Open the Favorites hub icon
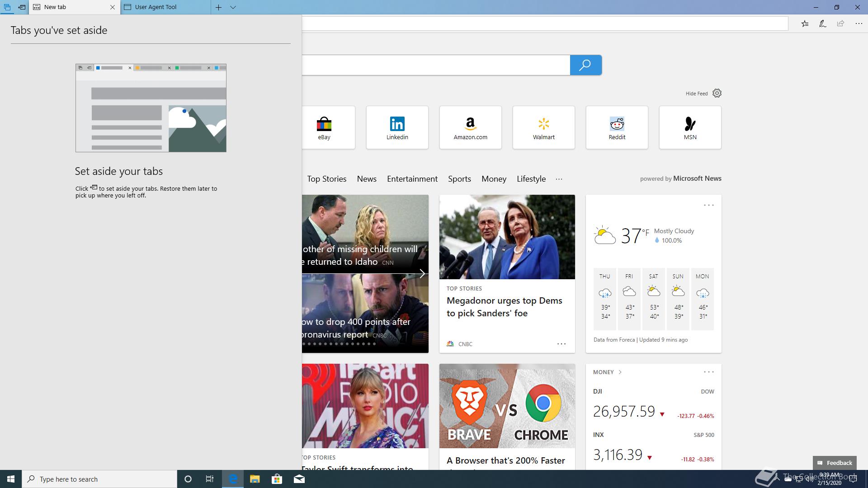Image resolution: width=868 pixels, height=488 pixels. tap(805, 23)
